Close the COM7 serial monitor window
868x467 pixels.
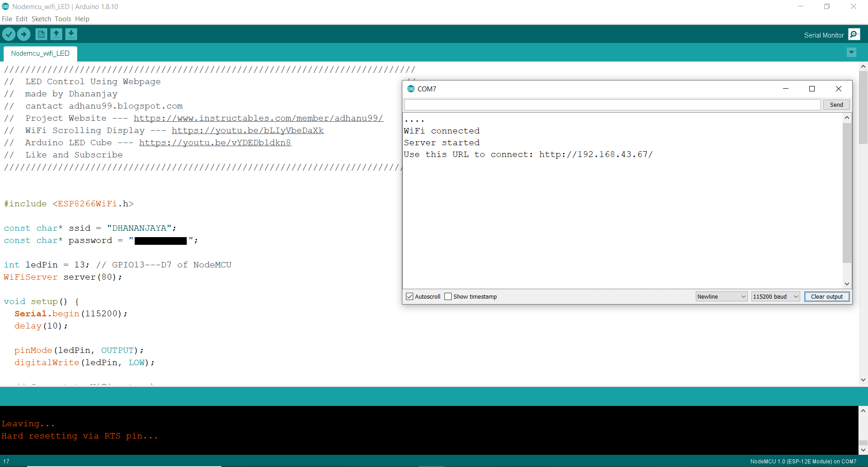tap(839, 89)
